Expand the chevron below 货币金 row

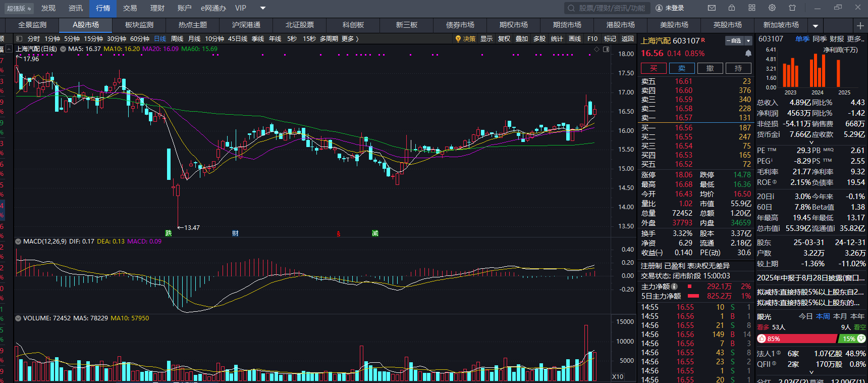[x=811, y=142]
